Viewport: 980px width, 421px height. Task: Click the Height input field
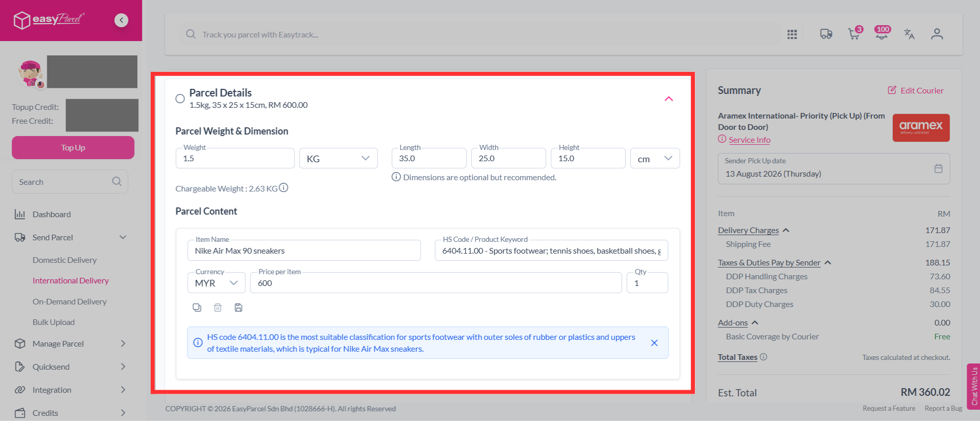(588, 158)
